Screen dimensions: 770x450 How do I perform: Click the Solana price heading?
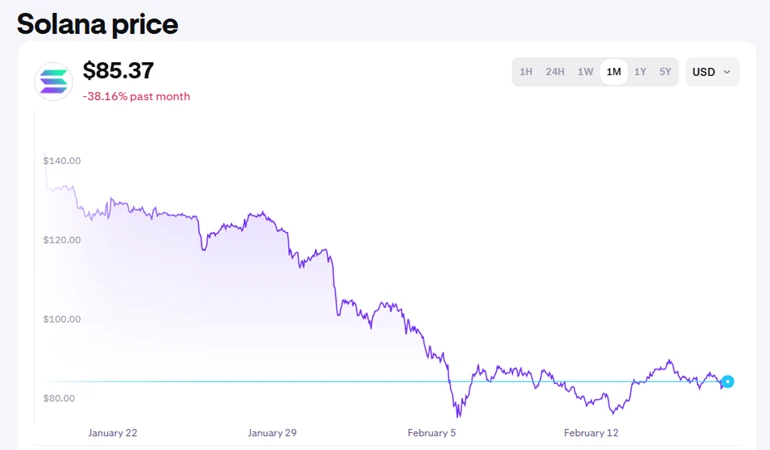(97, 24)
